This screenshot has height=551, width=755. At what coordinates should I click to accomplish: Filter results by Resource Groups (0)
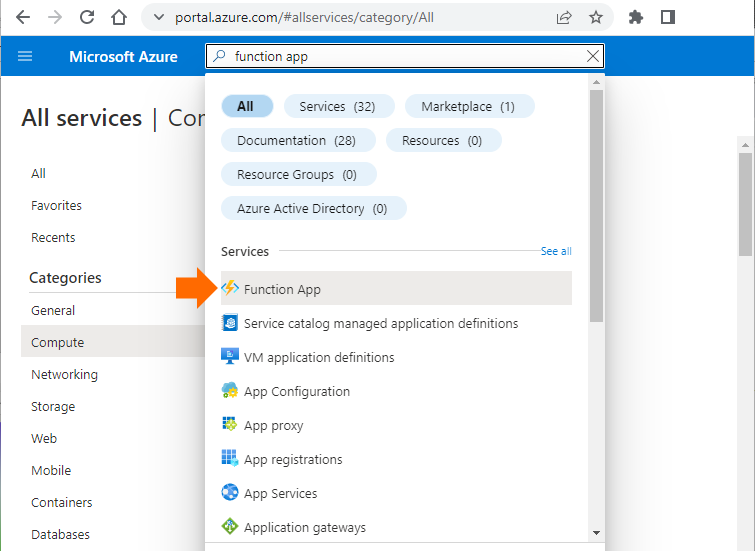299,174
